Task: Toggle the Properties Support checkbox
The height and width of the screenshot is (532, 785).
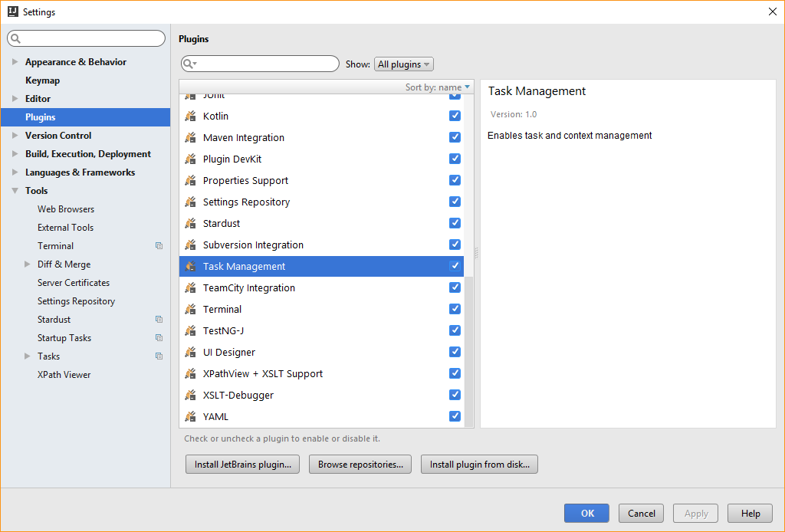Action: 455,180
